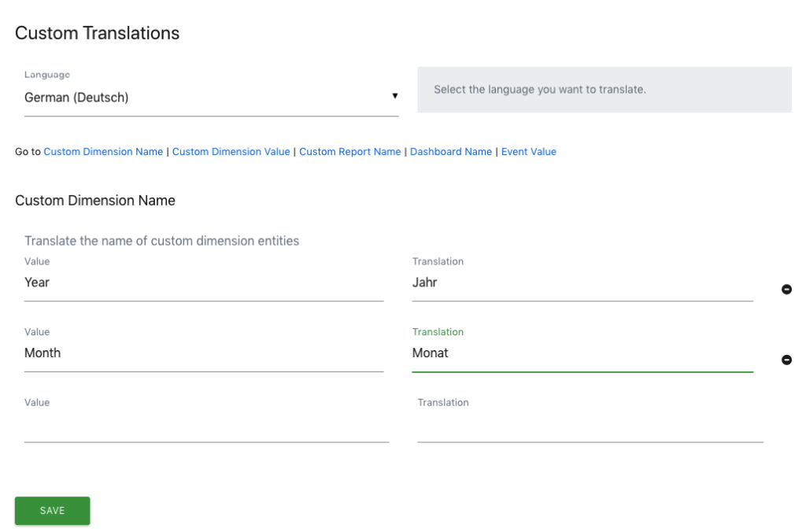Focus the empty Translation input field
The height and width of the screenshot is (532, 806).
pos(590,427)
